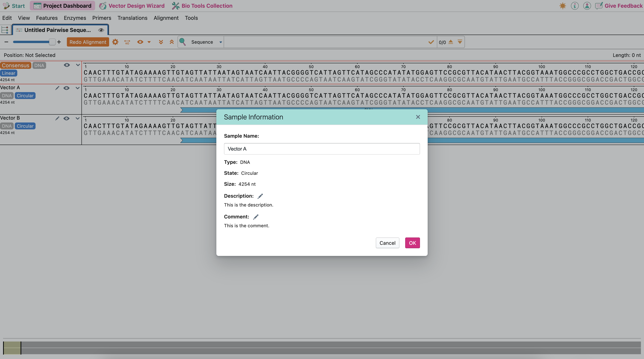The width and height of the screenshot is (644, 359).
Task: Click the Redo Alignment button
Action: pyautogui.click(x=88, y=42)
